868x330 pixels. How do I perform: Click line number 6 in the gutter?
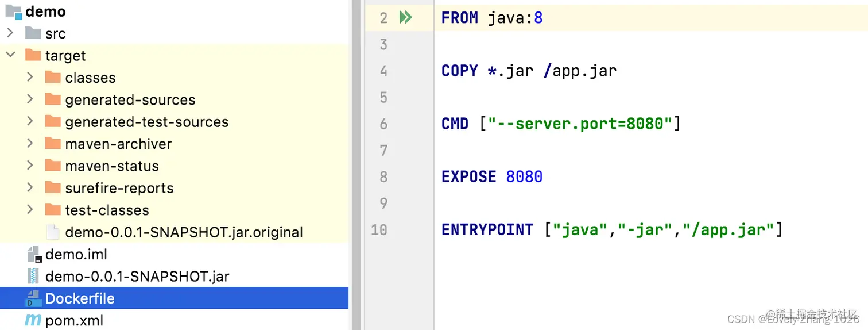pos(383,124)
